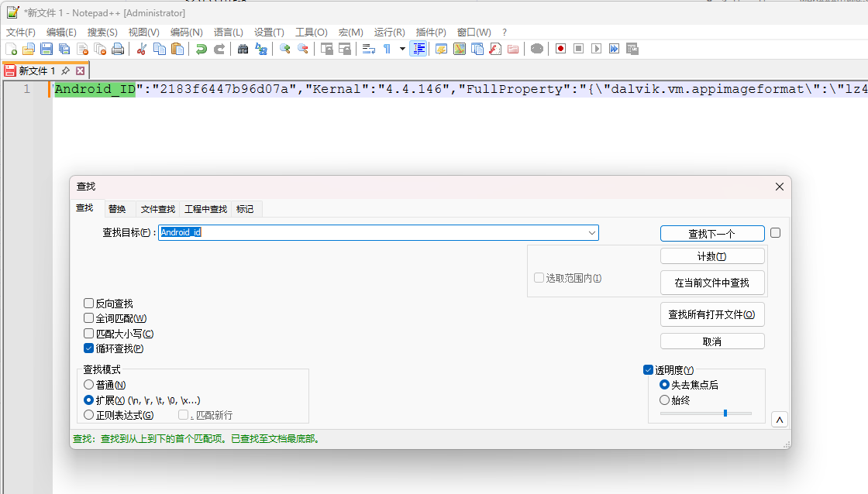Open the 编码(N) menu
The image size is (868, 494).
point(187,32)
